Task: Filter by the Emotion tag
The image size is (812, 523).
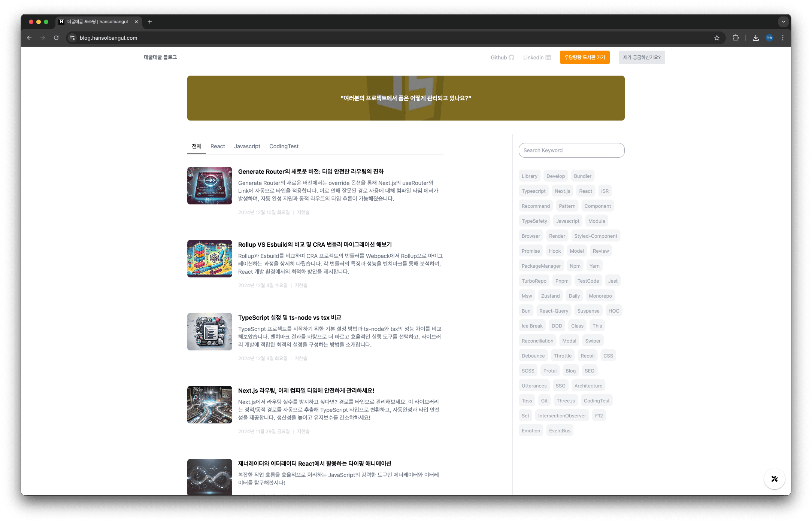Action: click(x=531, y=431)
